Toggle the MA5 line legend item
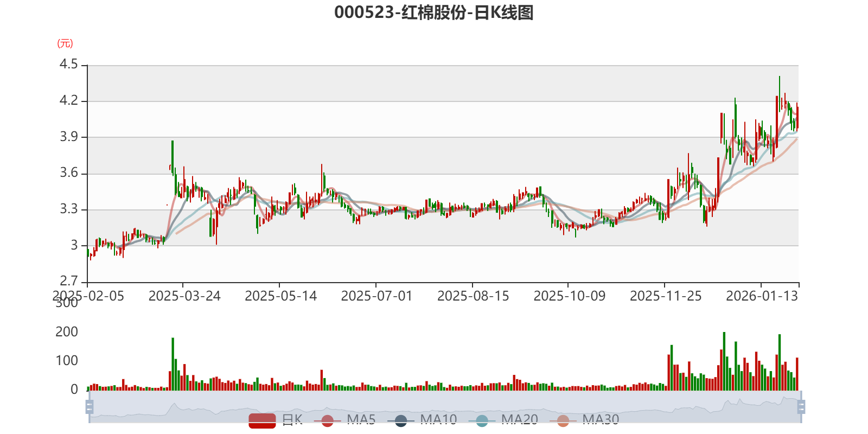 pyautogui.click(x=344, y=420)
